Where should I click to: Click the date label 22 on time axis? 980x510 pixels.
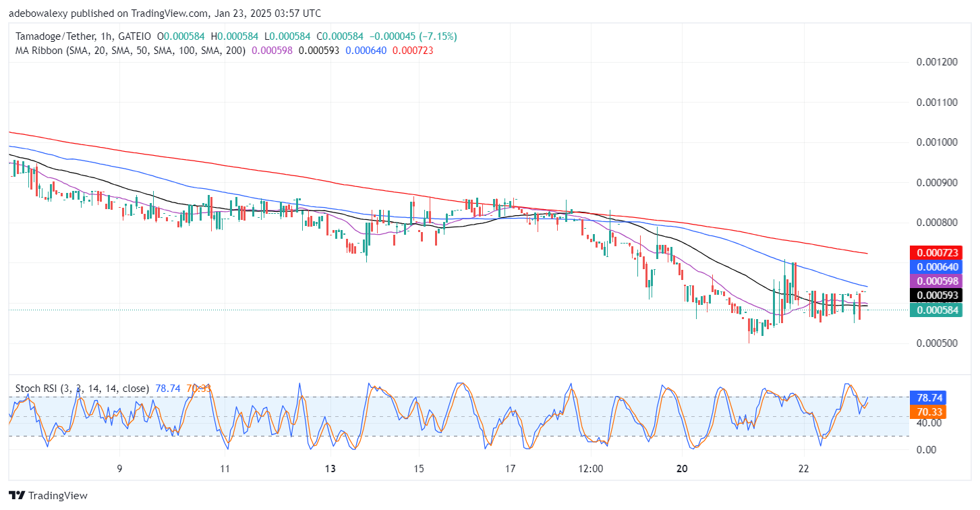(804, 469)
